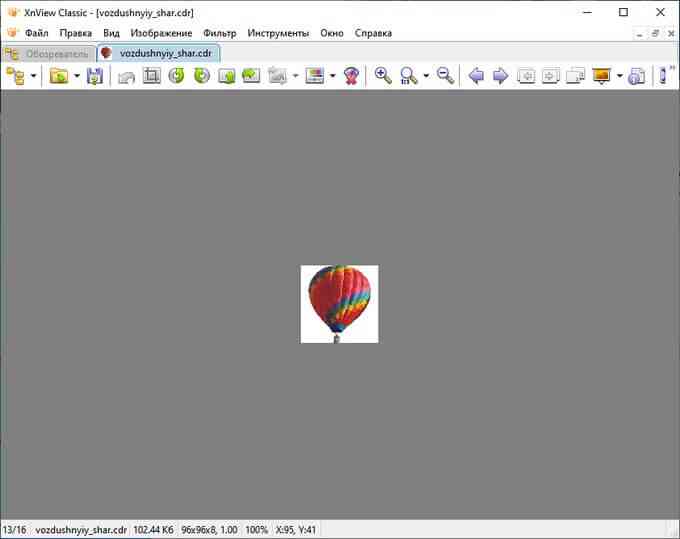Open the Вид menu
Screen dimensions: 680x539
(x=111, y=33)
